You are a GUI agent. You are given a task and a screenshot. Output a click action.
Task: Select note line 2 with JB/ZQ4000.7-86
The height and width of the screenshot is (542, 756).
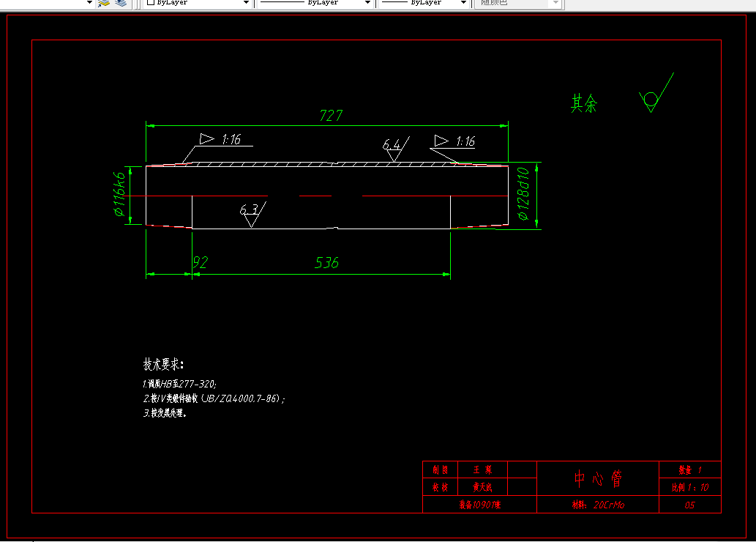click(x=214, y=398)
